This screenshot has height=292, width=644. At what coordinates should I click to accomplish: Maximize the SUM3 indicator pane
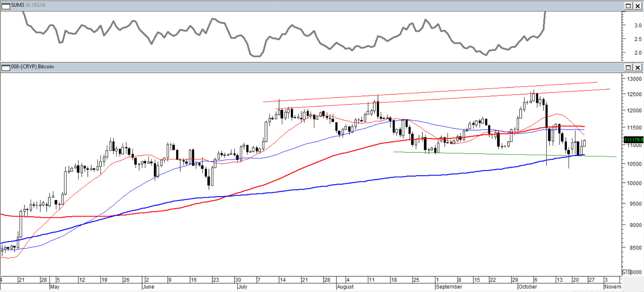(x=628, y=6)
